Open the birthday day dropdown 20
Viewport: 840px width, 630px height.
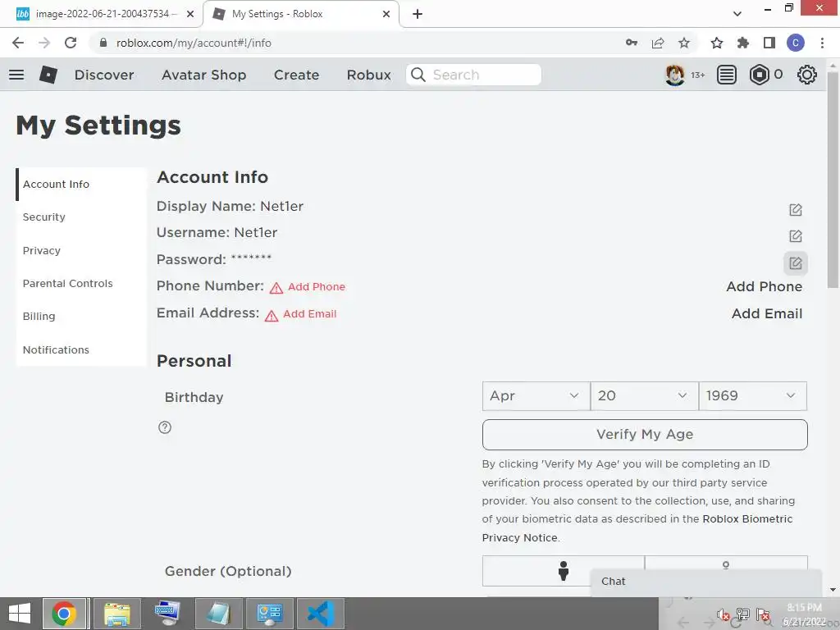645,396
